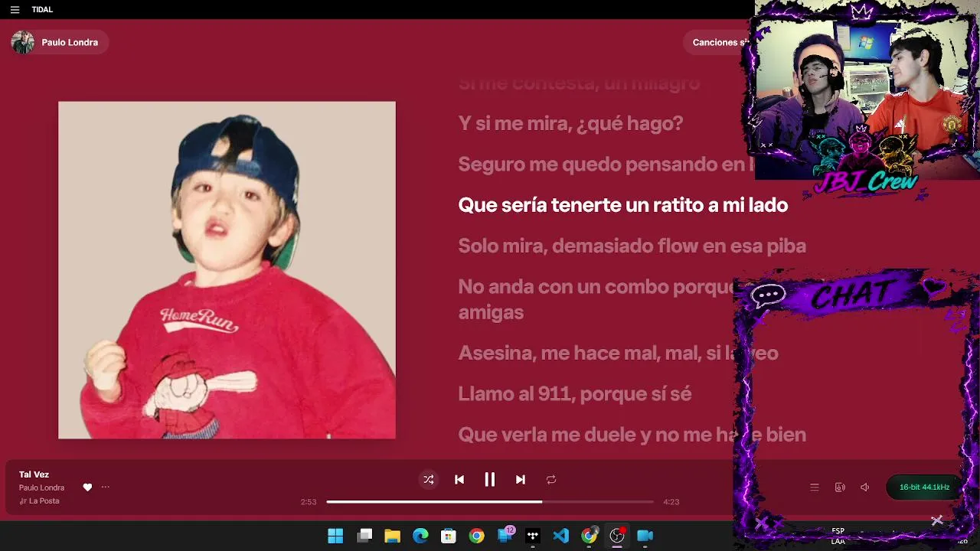Open File Explorer from the taskbar
The height and width of the screenshot is (551, 980).
[x=393, y=536]
